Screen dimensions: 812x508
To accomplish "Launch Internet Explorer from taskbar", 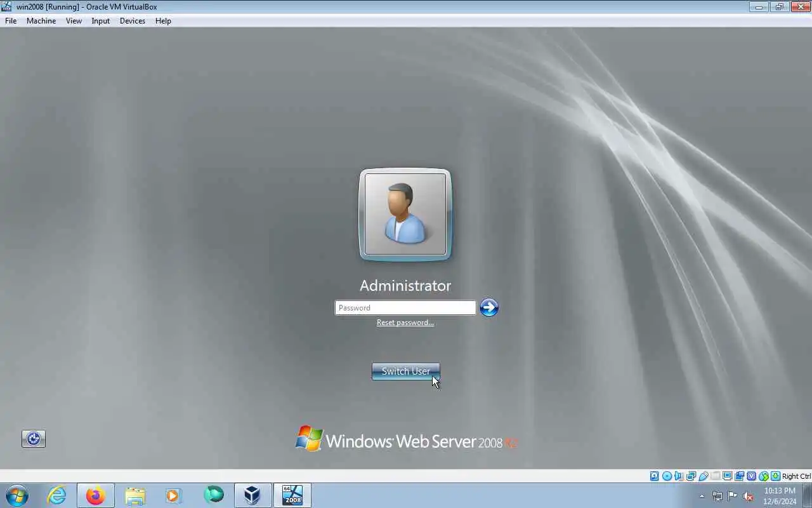I will tap(57, 495).
